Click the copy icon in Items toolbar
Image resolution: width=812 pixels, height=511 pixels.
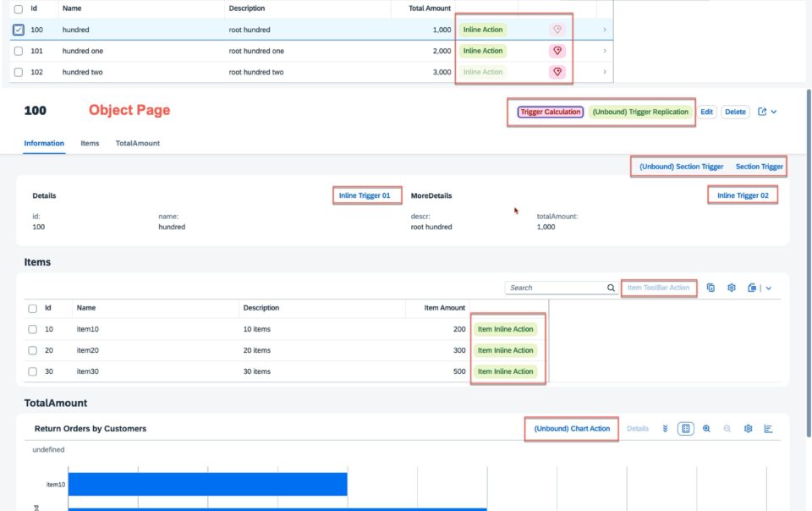[710, 288]
